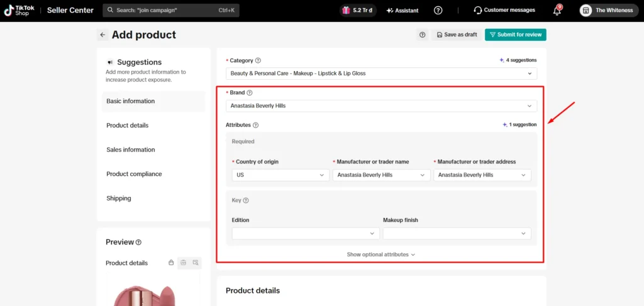The image size is (644, 306).
Task: Click the Suggestions megaphone icon
Action: pyautogui.click(x=109, y=62)
